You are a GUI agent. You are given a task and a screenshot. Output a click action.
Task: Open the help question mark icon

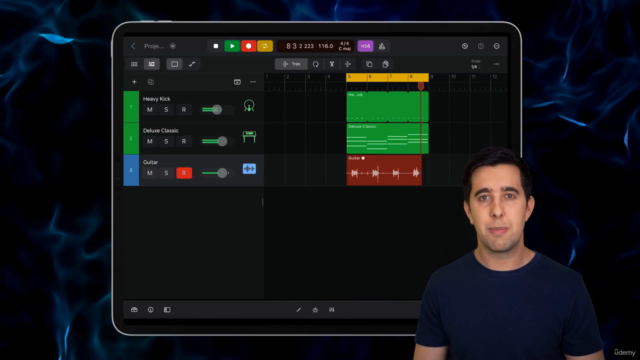click(481, 46)
